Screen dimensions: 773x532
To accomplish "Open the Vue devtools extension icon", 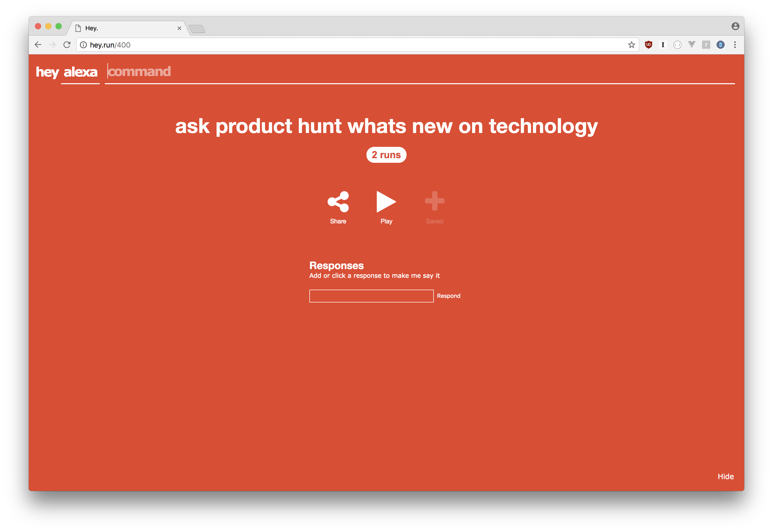I will coord(692,45).
